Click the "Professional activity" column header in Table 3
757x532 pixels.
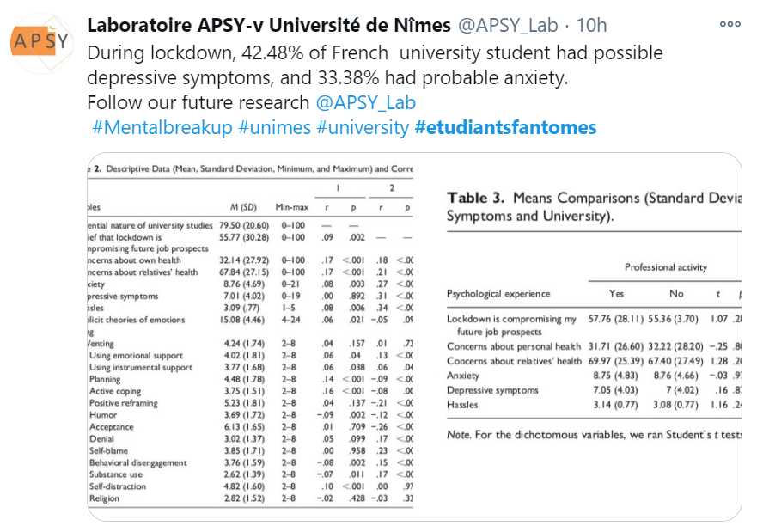[x=665, y=267]
